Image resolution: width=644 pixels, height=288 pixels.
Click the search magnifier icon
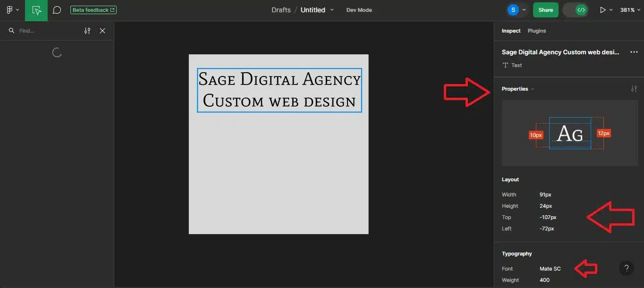pyautogui.click(x=12, y=31)
